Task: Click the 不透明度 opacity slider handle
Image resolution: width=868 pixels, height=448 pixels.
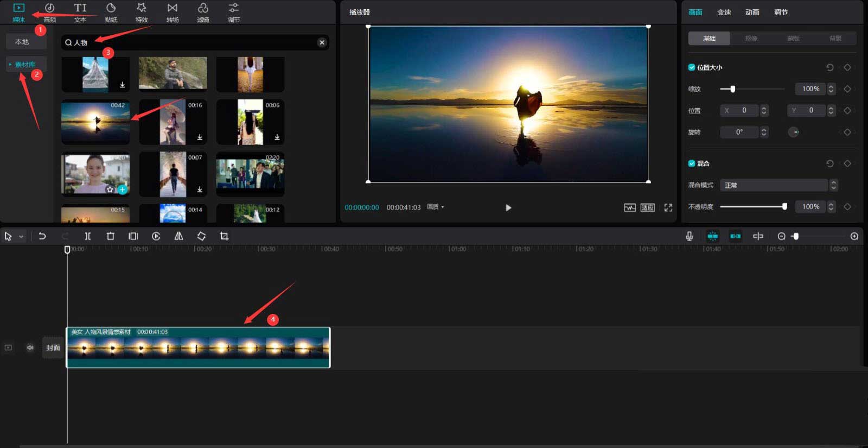Action: [x=784, y=206]
